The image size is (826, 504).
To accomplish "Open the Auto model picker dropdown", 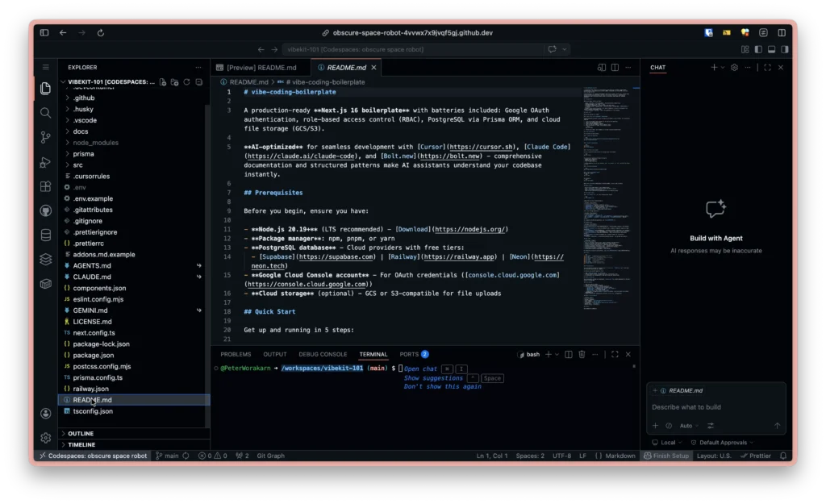I will tap(689, 426).
